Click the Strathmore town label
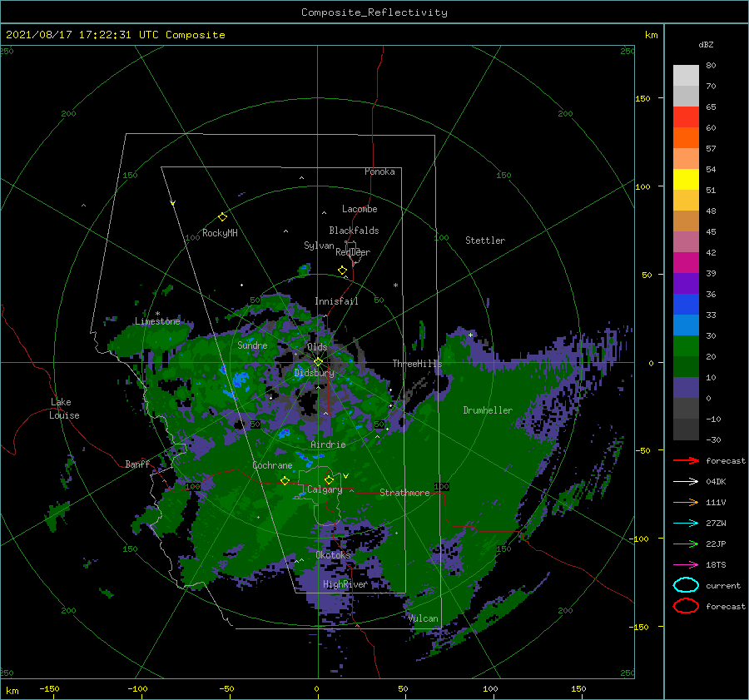The height and width of the screenshot is (700, 749). [404, 493]
